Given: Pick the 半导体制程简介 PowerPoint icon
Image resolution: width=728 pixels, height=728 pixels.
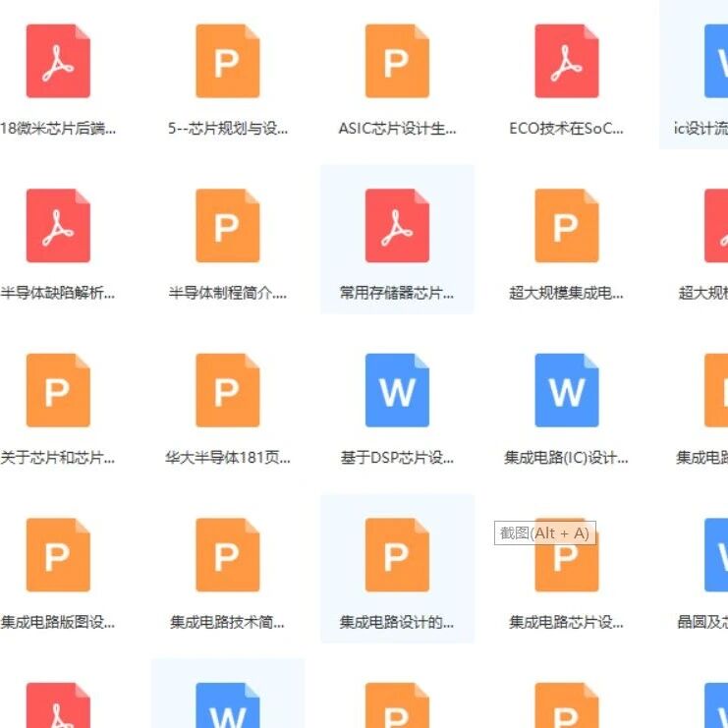Looking at the screenshot, I should (x=228, y=226).
